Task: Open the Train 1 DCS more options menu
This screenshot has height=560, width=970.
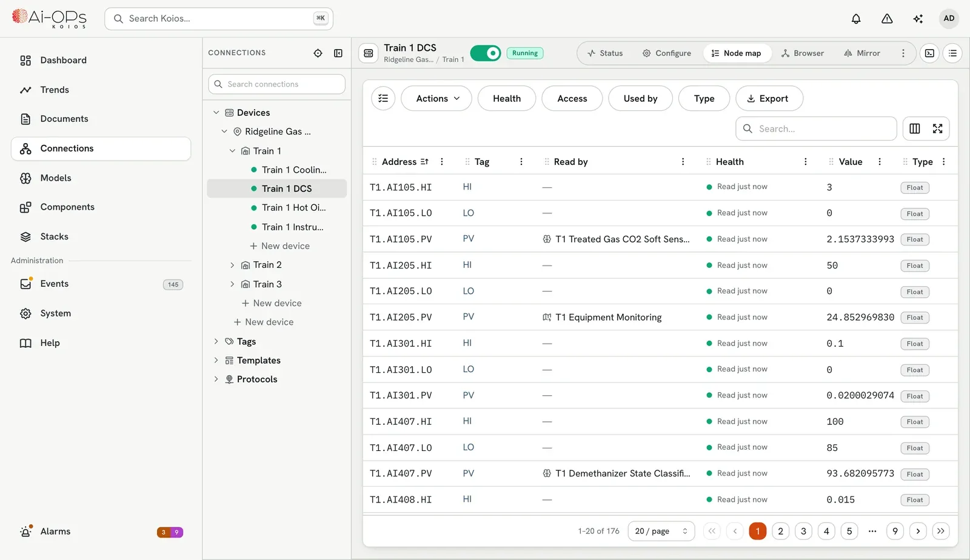Action: coord(903,53)
